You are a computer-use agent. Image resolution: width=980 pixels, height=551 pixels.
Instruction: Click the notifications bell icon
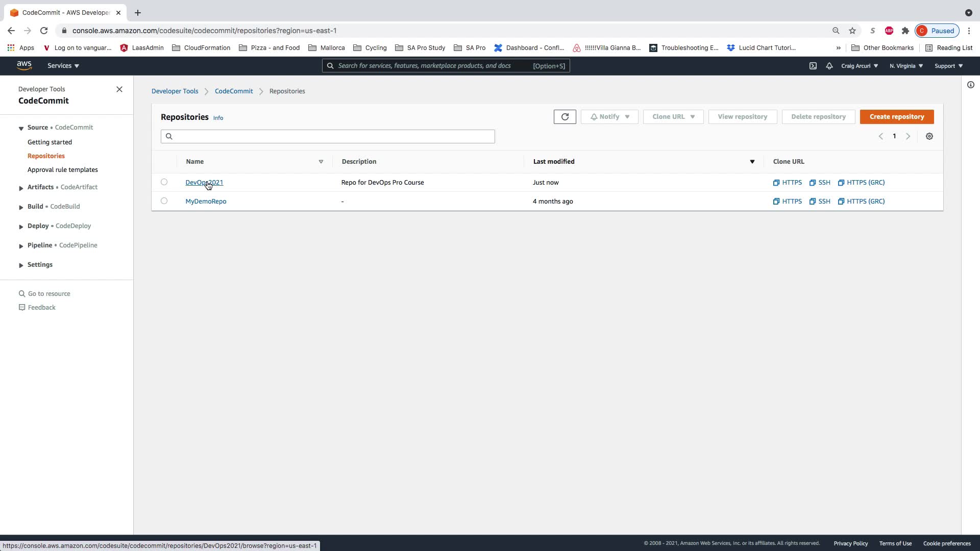(x=829, y=66)
